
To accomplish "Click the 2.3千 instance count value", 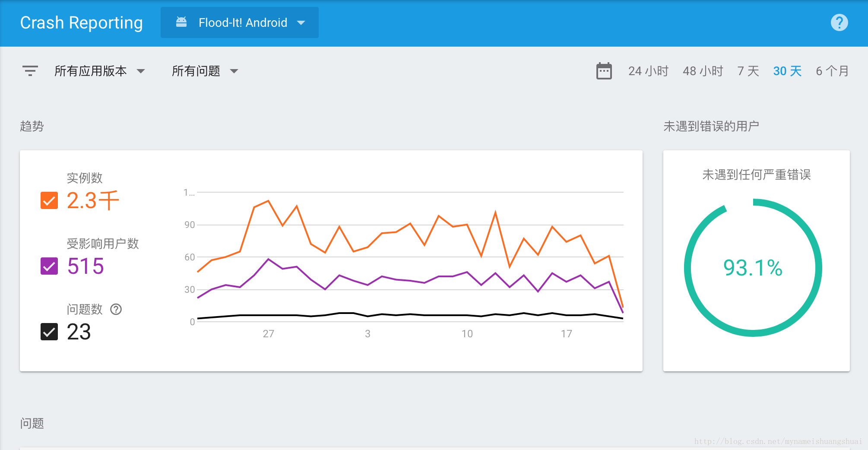I will click(92, 200).
